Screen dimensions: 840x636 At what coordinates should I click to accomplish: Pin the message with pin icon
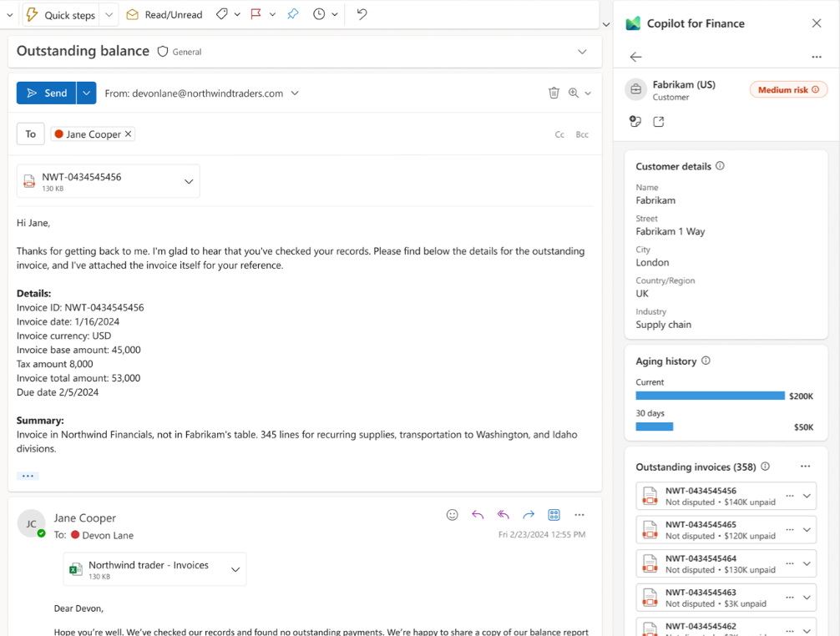coord(292,14)
